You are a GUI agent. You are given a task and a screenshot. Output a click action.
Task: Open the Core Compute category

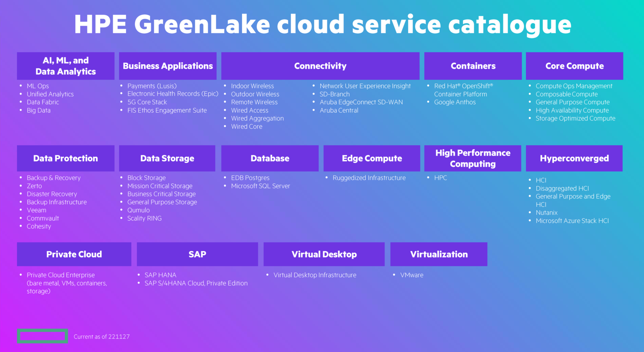tap(575, 66)
